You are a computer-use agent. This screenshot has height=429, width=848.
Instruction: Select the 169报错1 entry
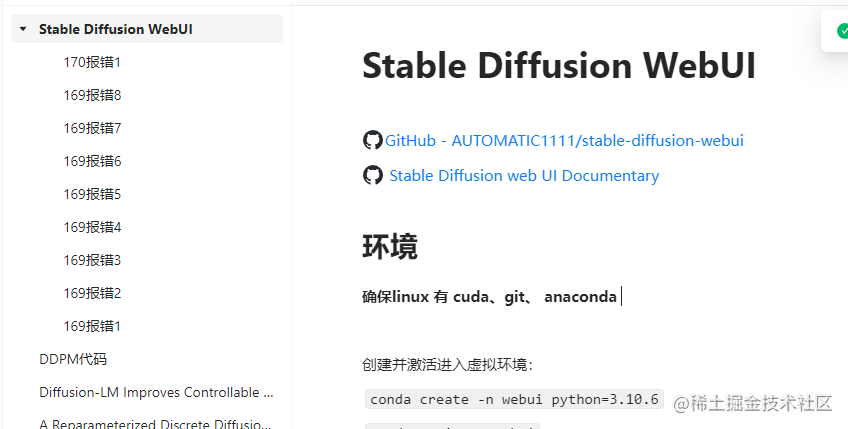92,326
